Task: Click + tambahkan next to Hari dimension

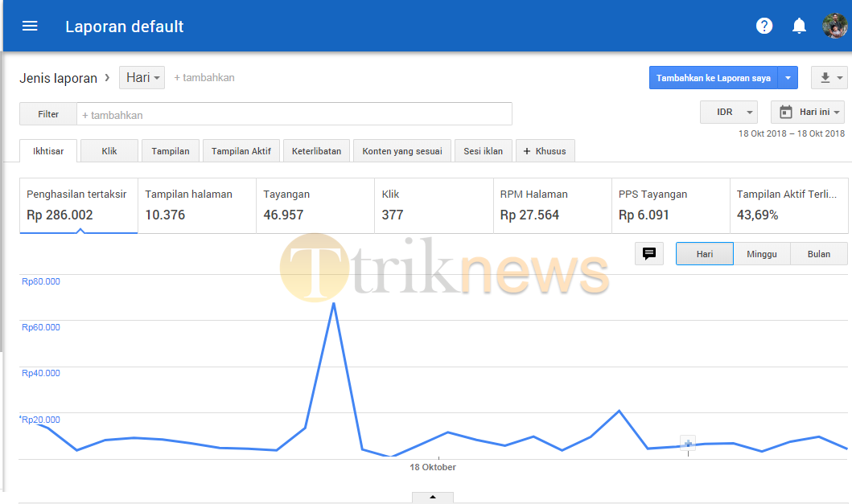Action: 204,78
